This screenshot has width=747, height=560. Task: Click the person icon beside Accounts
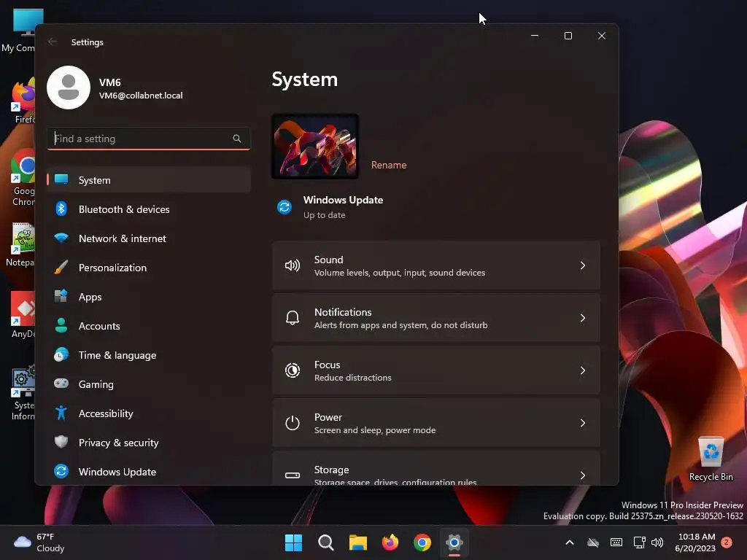pyautogui.click(x=61, y=325)
